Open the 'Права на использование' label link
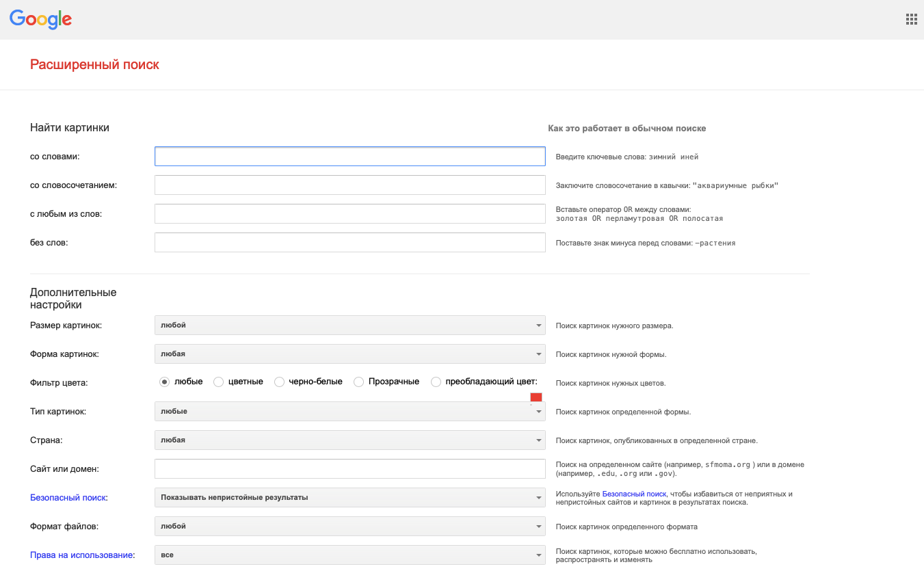 pos(81,555)
